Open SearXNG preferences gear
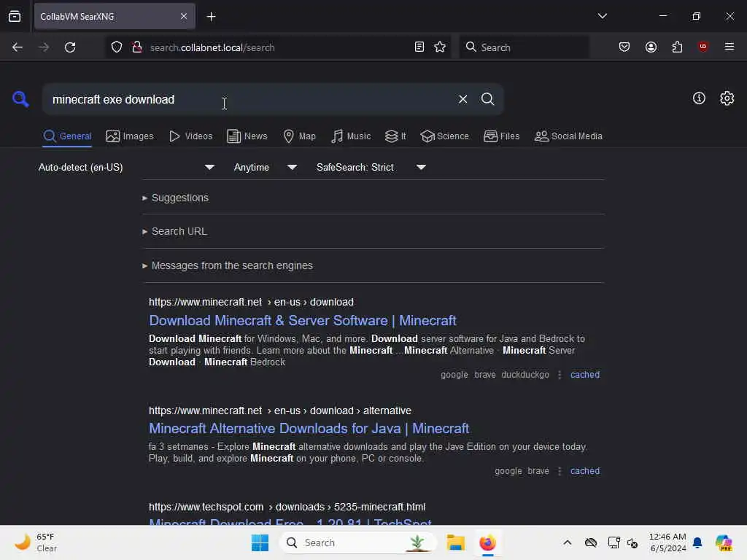 [727, 98]
